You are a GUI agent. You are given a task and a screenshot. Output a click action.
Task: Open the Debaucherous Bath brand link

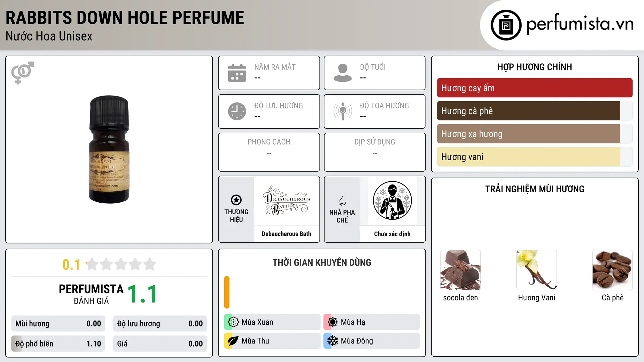(x=286, y=234)
